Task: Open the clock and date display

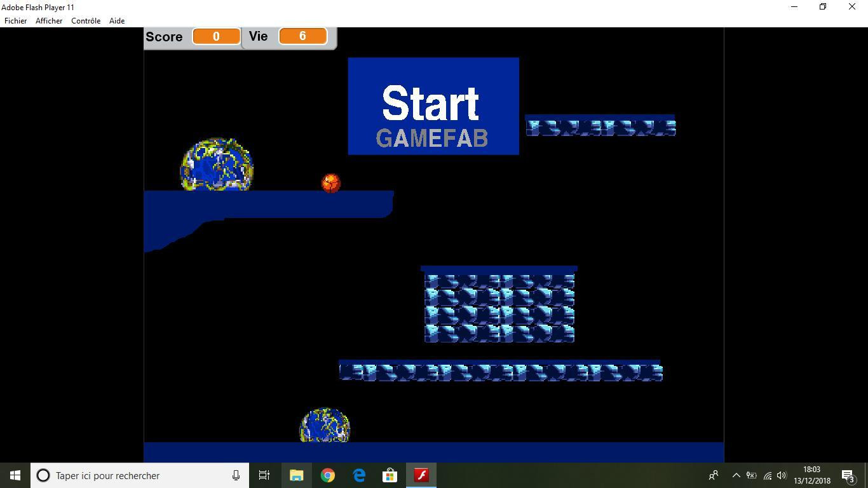Action: [x=812, y=475]
